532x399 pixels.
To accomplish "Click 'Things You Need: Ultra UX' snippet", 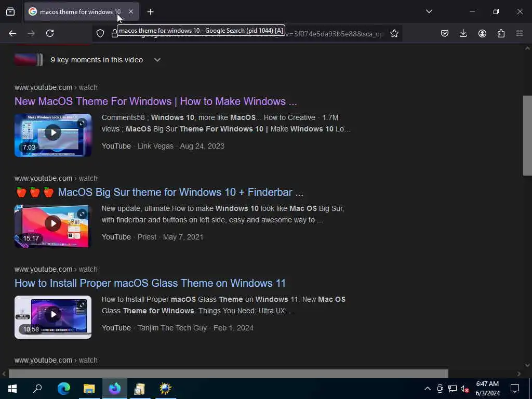I will click(x=243, y=311).
